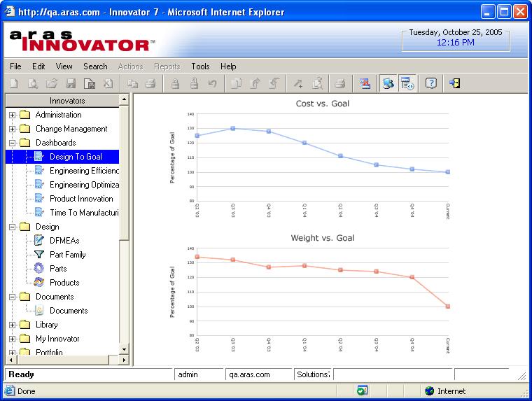Open the Help menu
Screen dimensions: 532x401
click(x=228, y=66)
